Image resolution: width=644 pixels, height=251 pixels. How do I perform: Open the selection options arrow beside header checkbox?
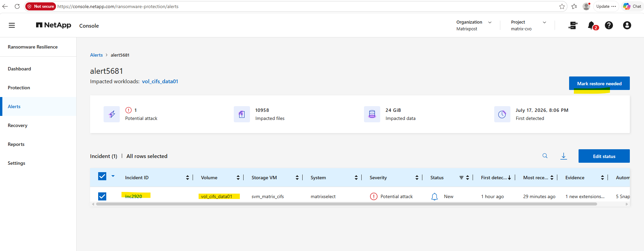pyautogui.click(x=113, y=176)
